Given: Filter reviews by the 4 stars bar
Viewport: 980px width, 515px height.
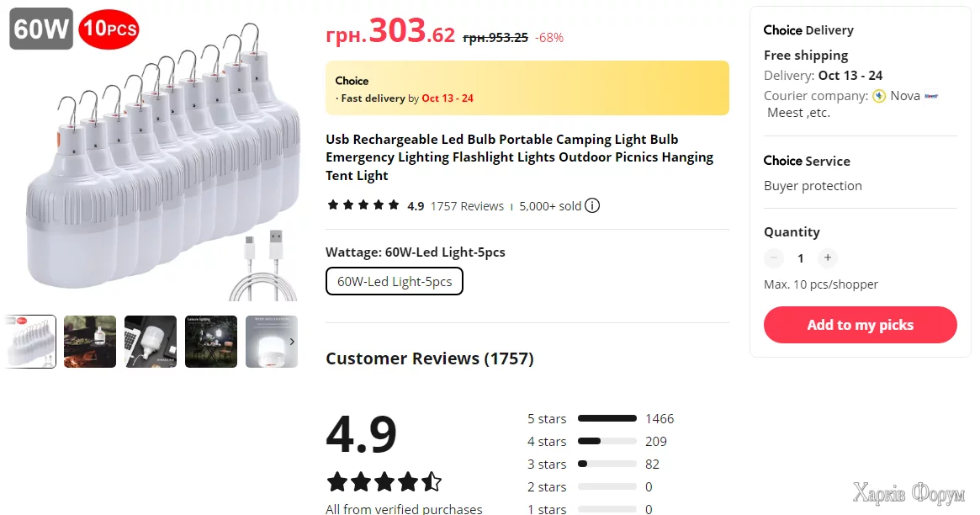Looking at the screenshot, I should pos(607,441).
